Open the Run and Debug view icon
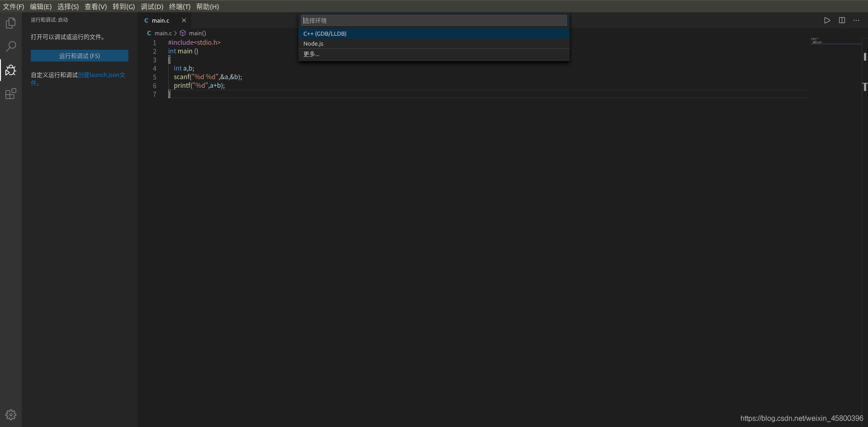This screenshot has width=868, height=427. pyautogui.click(x=11, y=70)
